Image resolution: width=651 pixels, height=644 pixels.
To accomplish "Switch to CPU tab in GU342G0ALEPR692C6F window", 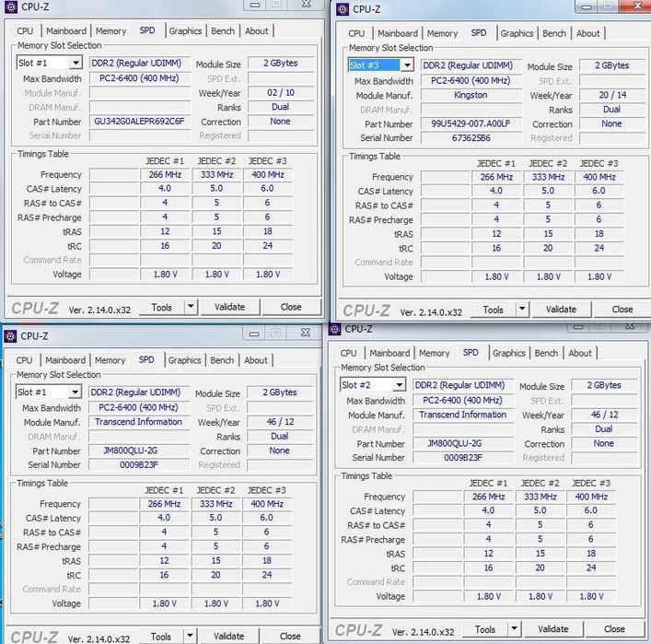I will tap(25, 31).
